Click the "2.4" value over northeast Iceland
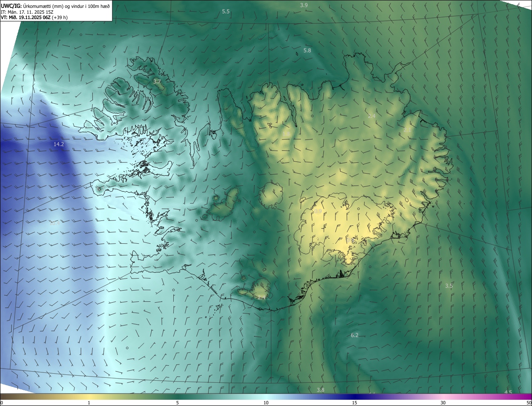 click(x=372, y=116)
